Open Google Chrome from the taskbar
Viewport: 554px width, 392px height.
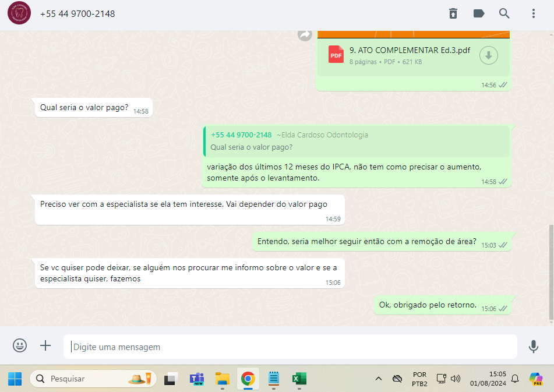click(x=248, y=379)
